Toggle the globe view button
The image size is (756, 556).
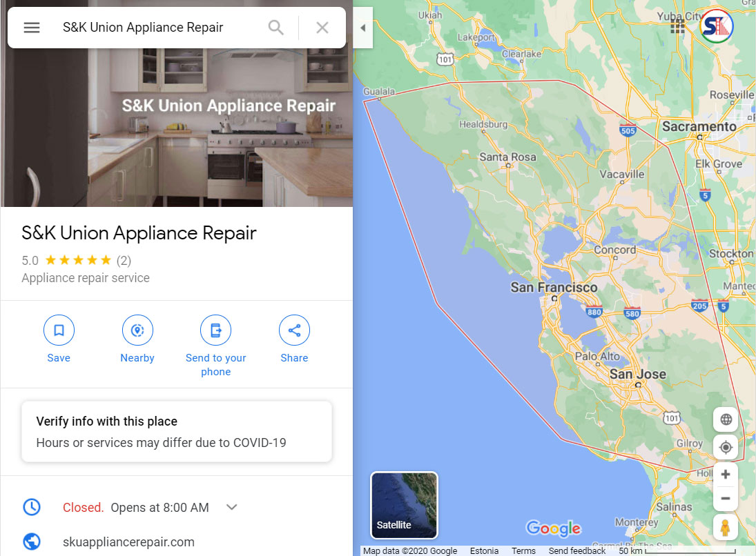click(x=726, y=419)
